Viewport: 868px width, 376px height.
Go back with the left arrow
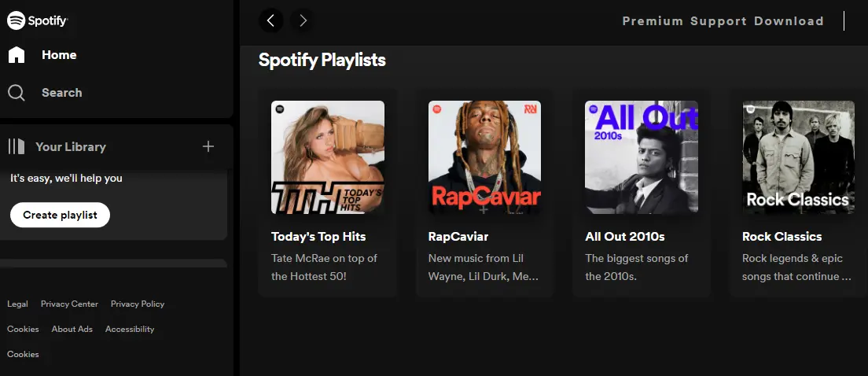[270, 21]
